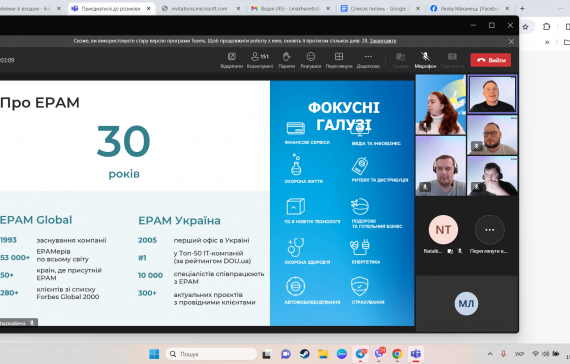Show hidden system tray icons chevron
The height and width of the screenshot is (364, 570).
[490, 354]
